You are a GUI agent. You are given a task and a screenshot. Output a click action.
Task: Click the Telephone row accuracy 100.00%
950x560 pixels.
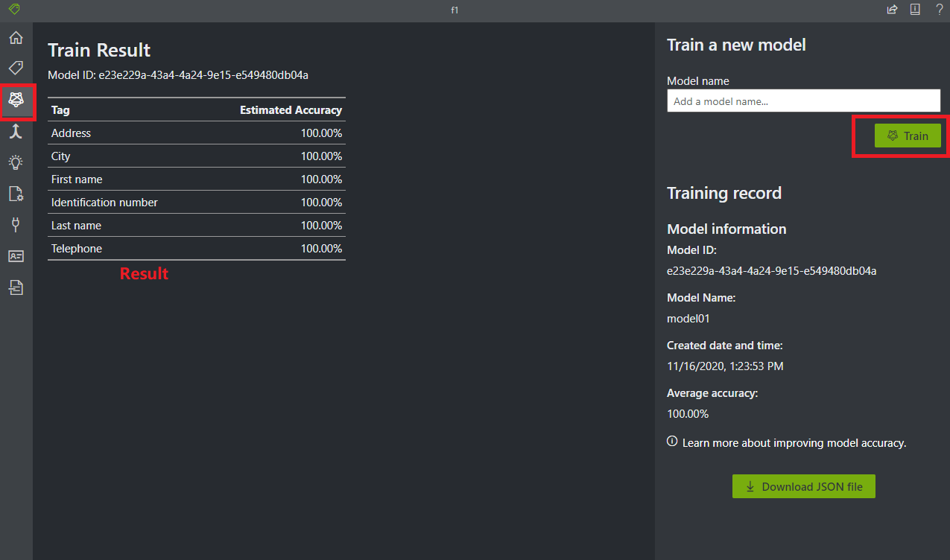click(321, 249)
